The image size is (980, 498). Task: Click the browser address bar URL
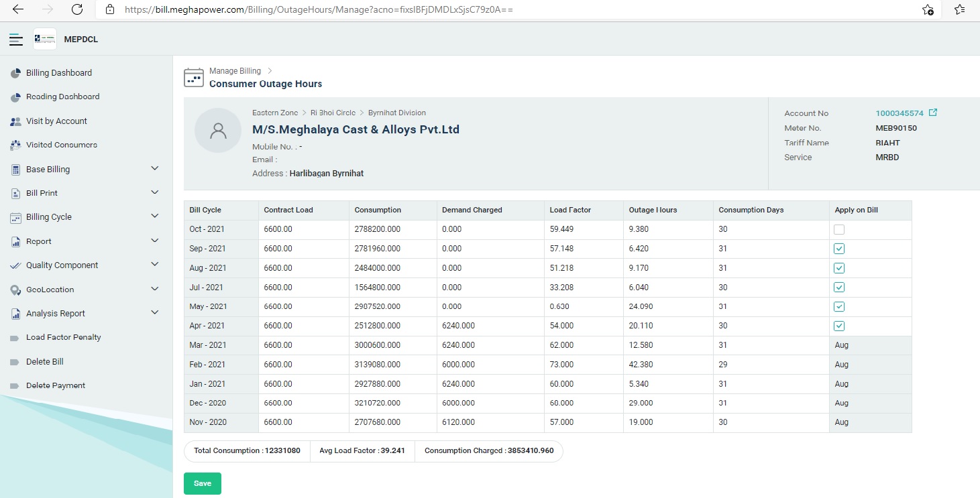point(319,10)
